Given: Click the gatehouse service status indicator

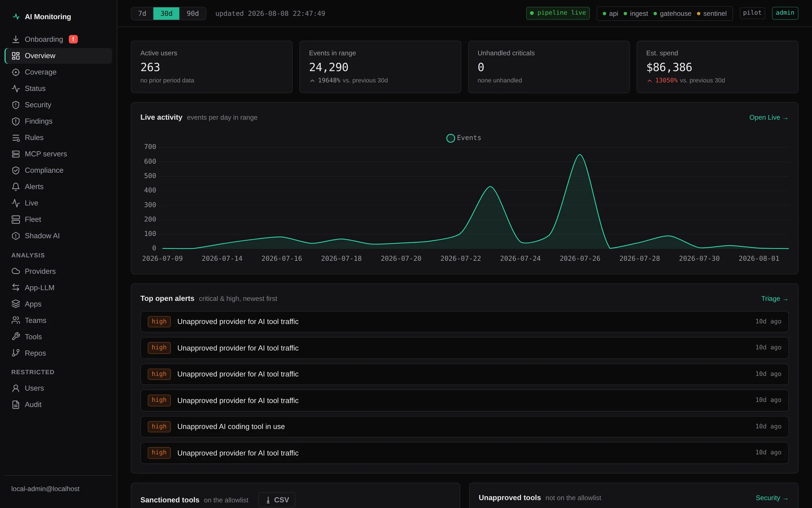Looking at the screenshot, I should pos(672,14).
